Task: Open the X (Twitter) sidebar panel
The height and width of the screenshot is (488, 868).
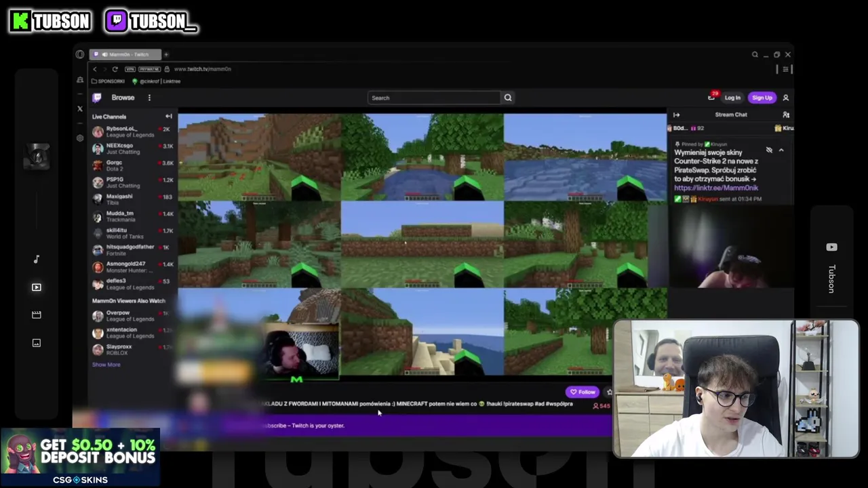Action: pyautogui.click(x=80, y=108)
